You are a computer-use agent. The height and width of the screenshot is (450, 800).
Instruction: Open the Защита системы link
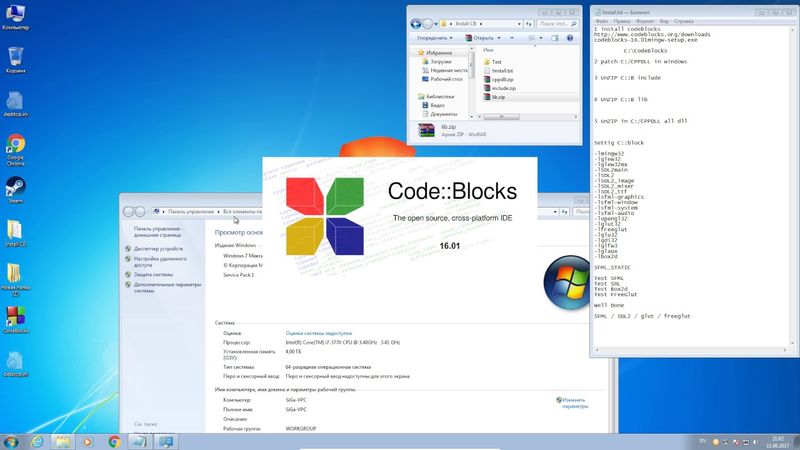point(153,274)
